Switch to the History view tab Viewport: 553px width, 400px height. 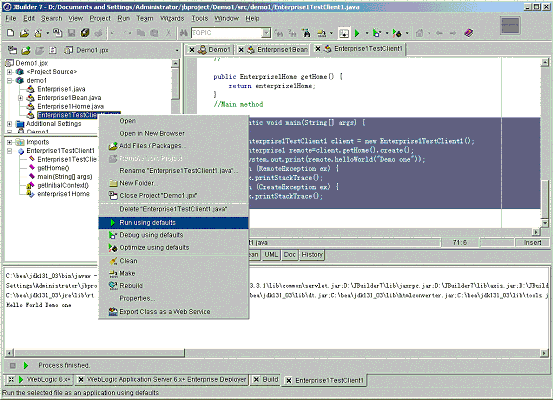tap(312, 255)
